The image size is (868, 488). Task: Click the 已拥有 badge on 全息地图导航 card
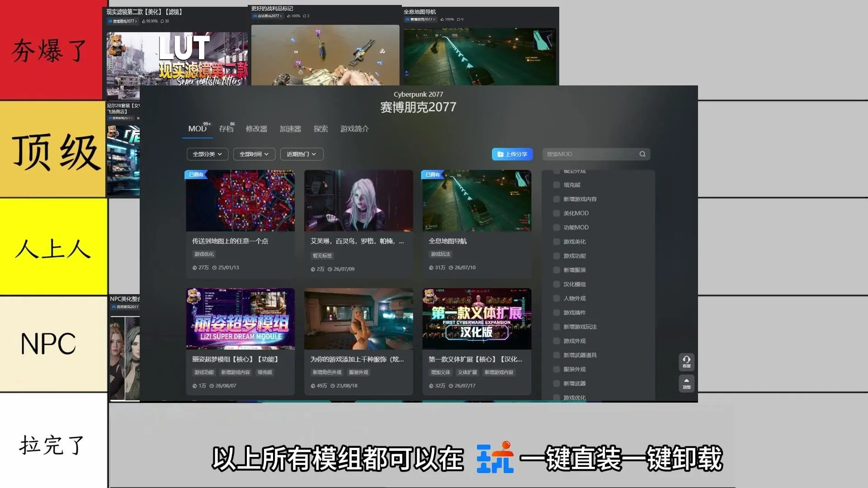coord(432,174)
